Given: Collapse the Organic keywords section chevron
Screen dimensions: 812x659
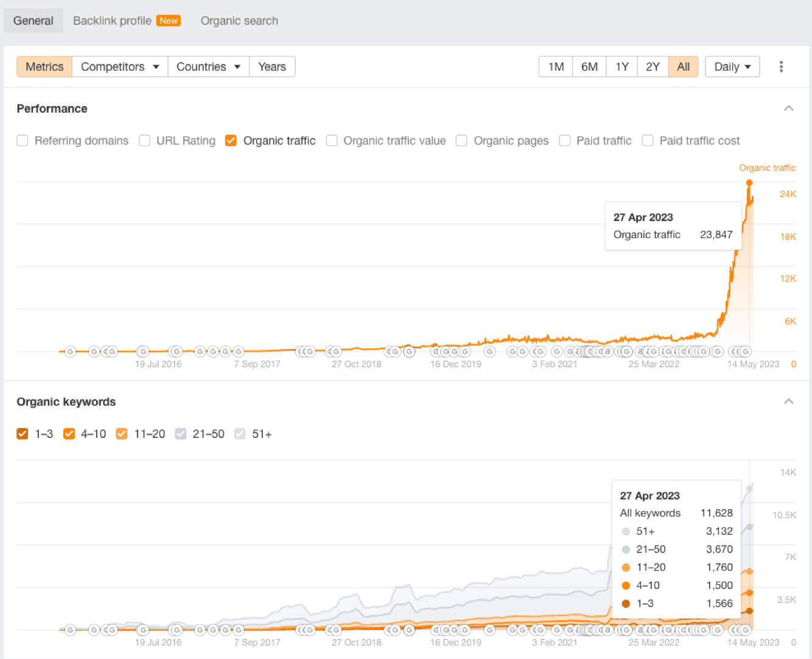Looking at the screenshot, I should pyautogui.click(x=789, y=401).
